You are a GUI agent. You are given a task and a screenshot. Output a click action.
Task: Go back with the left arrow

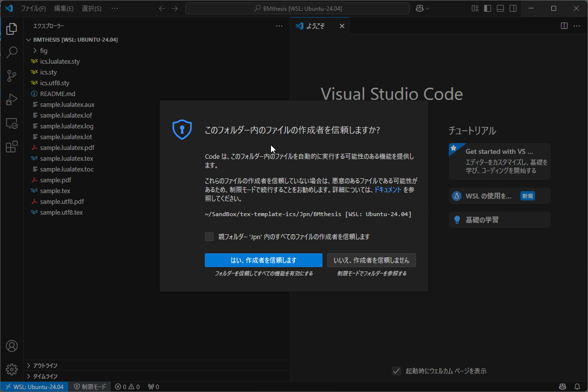[162, 8]
